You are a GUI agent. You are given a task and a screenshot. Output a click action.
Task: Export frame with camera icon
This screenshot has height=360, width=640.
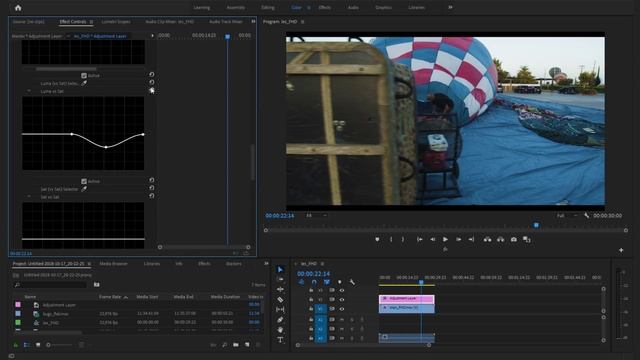click(513, 240)
